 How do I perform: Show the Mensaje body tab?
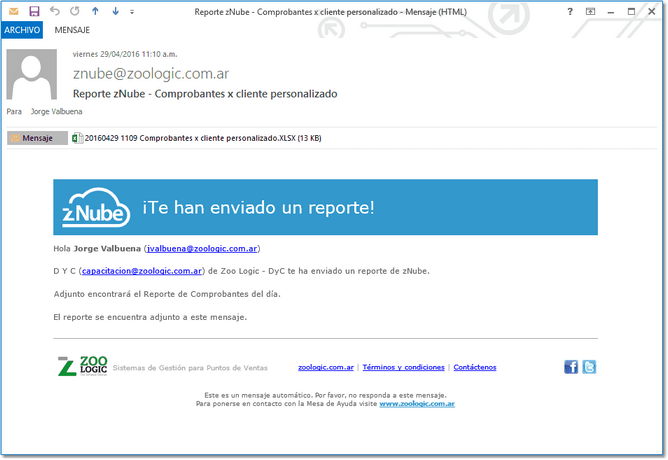pos(37,138)
